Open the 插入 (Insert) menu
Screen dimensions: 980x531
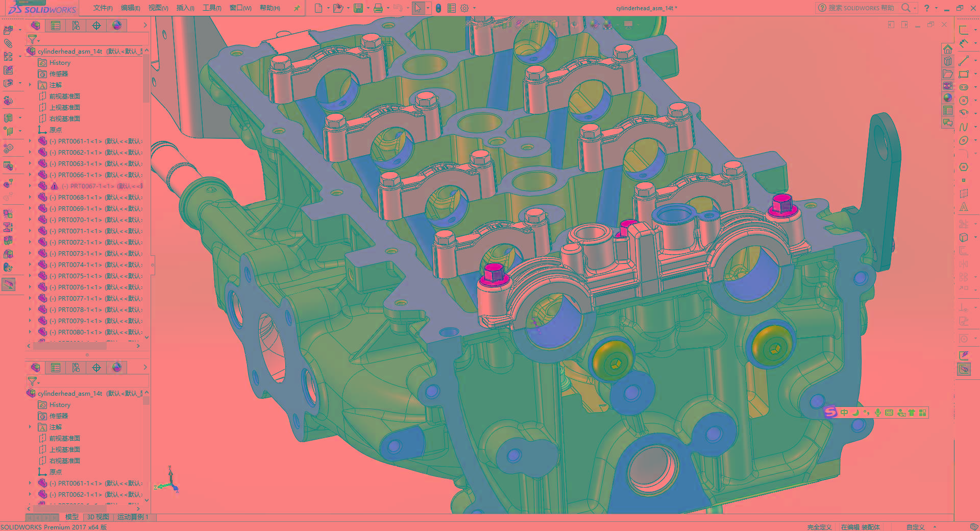[185, 8]
